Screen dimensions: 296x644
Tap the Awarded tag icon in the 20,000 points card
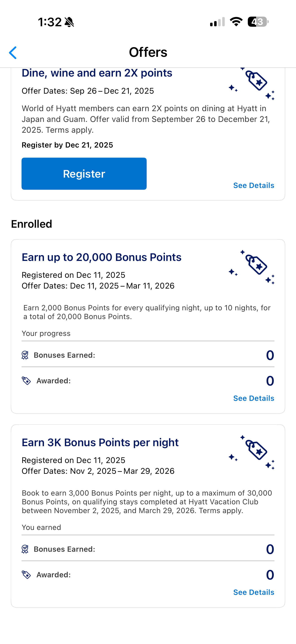click(x=26, y=381)
